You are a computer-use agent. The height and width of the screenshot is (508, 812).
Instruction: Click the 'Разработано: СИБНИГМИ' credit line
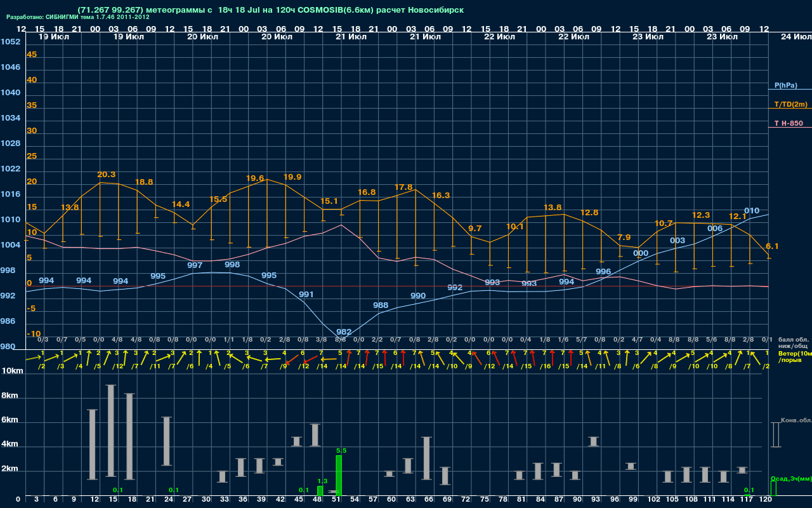click(78, 17)
